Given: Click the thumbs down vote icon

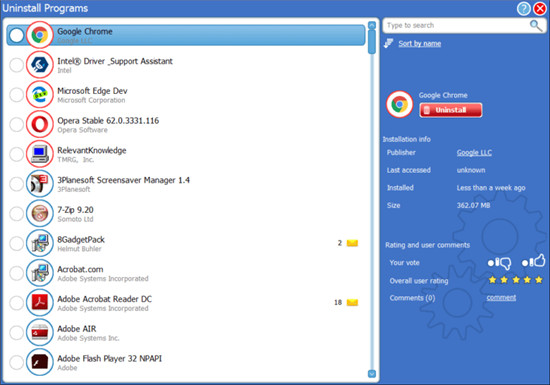Looking at the screenshot, I should 503,263.
